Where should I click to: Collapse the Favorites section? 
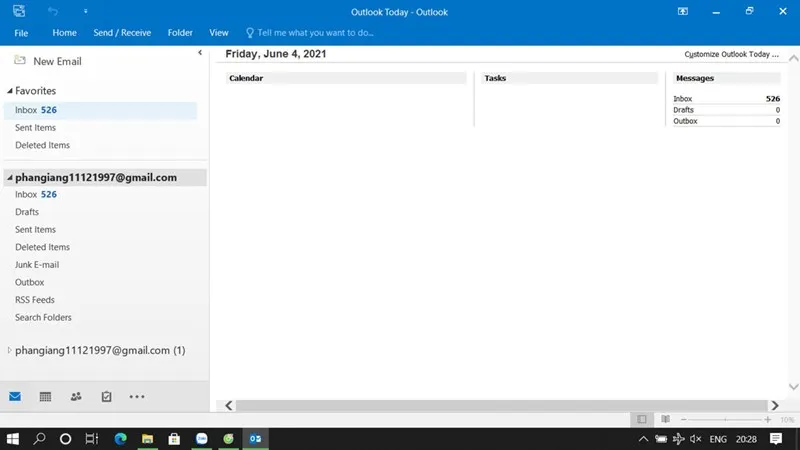click(10, 91)
